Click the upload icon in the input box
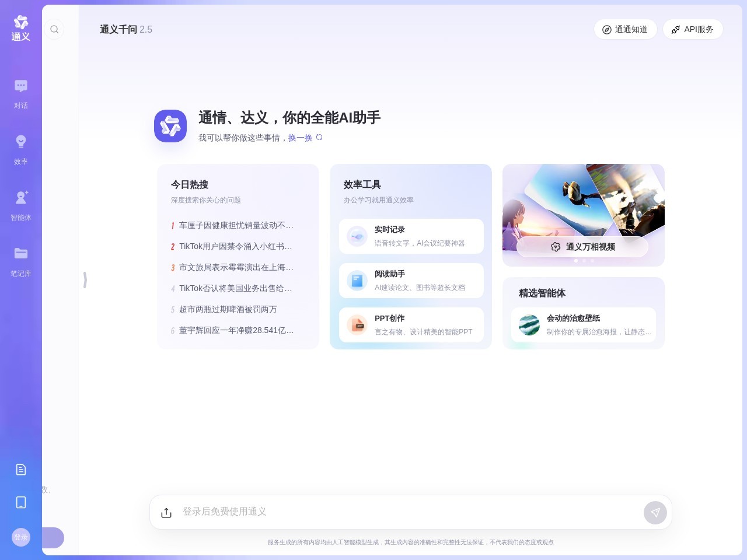Image resolution: width=747 pixels, height=560 pixels. (x=166, y=512)
